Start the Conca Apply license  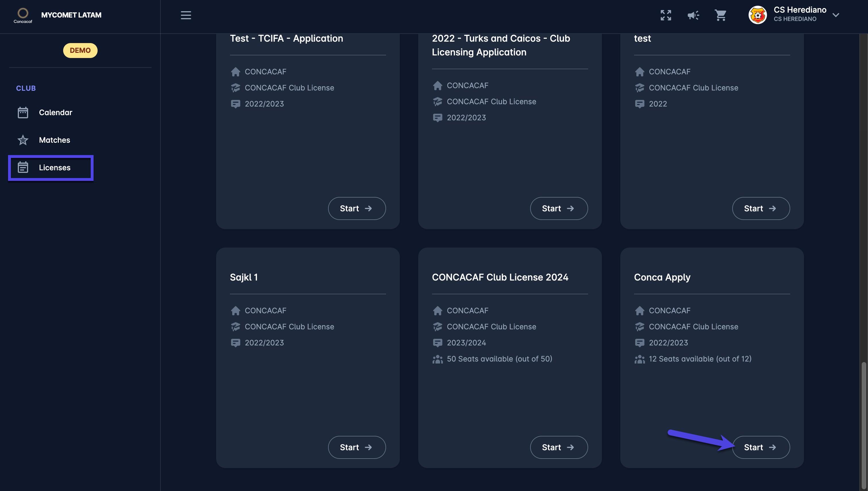point(760,447)
